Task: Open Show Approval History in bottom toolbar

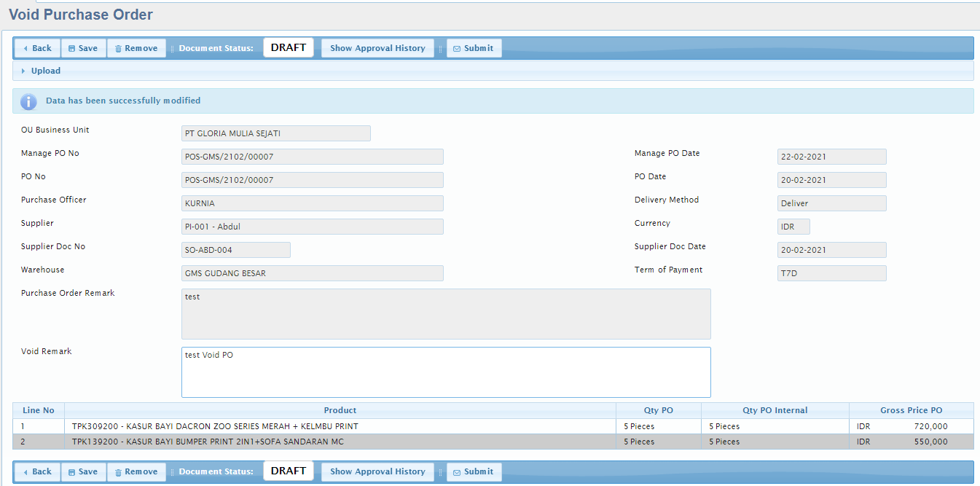Action: [x=377, y=471]
